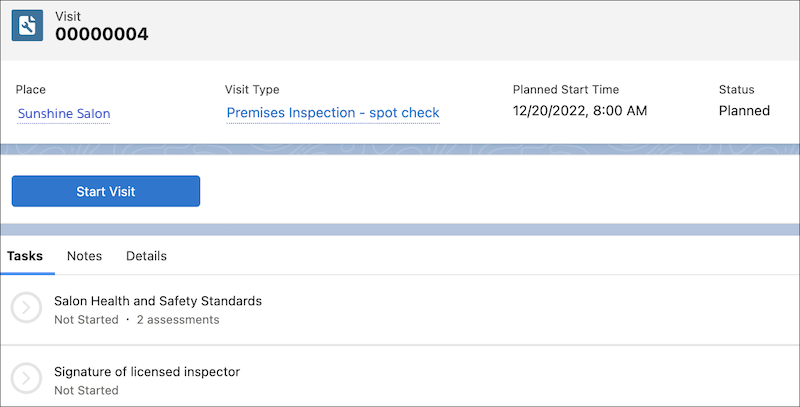Click Not Started under Signature task
Viewport: 800px width, 407px height.
click(x=86, y=390)
